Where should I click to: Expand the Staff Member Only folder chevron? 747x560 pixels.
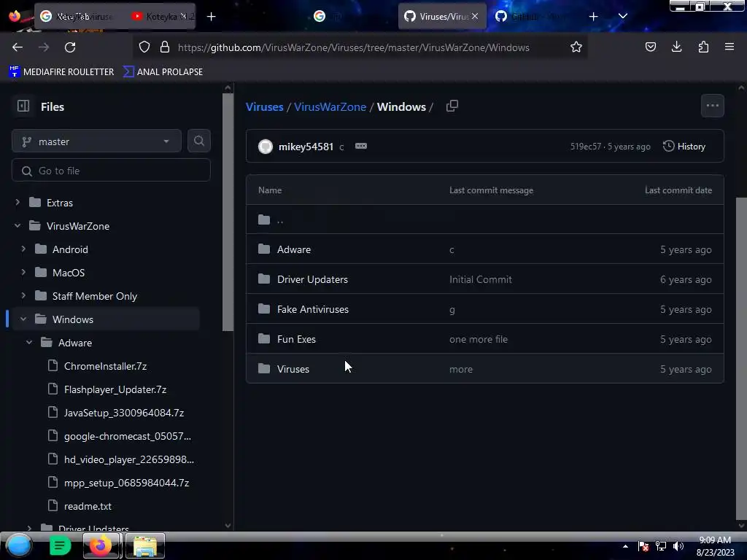pyautogui.click(x=23, y=296)
